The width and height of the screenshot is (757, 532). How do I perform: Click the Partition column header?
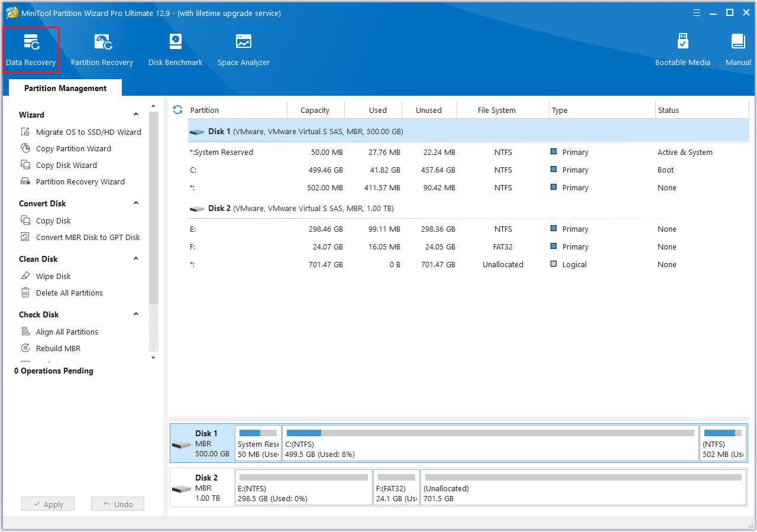238,110
